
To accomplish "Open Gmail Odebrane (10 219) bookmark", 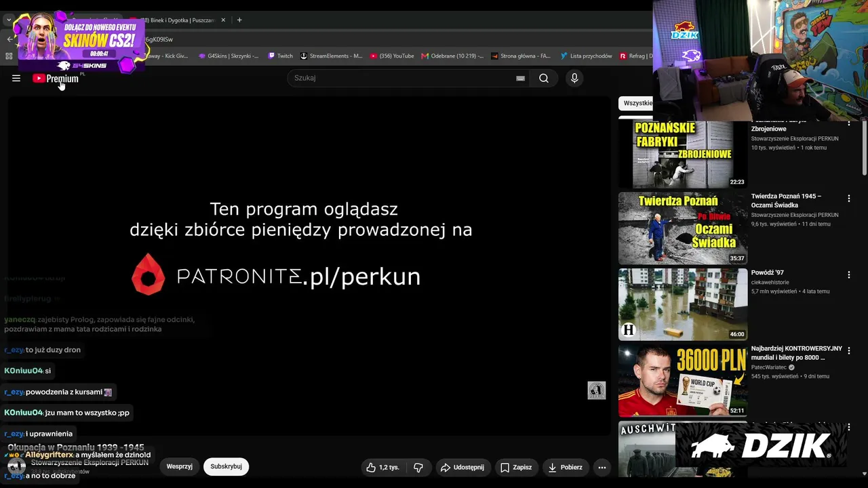I will tap(452, 56).
